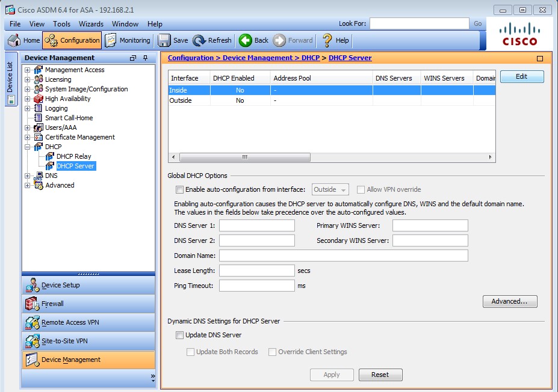Click the Go search button
Image resolution: width=558 pixels, height=392 pixels.
477,23
